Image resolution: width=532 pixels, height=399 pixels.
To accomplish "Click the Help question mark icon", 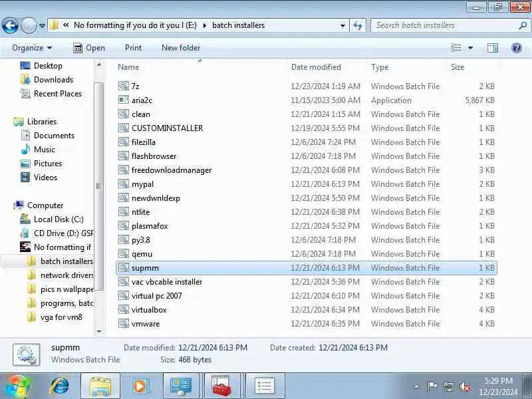I will [517, 48].
